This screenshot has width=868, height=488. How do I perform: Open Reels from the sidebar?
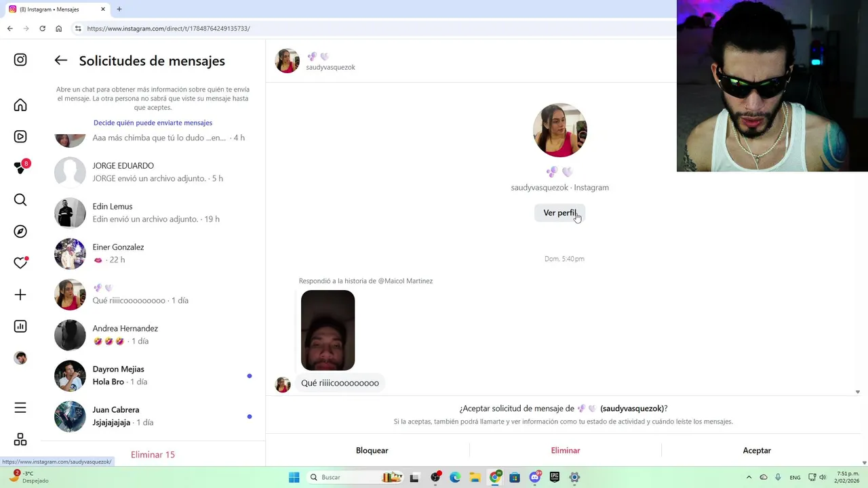click(x=20, y=136)
